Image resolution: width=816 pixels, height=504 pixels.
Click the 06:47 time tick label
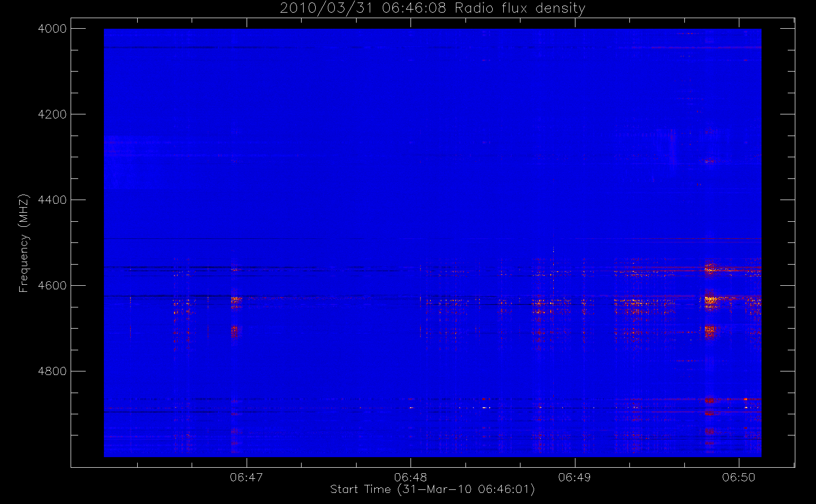pyautogui.click(x=247, y=477)
